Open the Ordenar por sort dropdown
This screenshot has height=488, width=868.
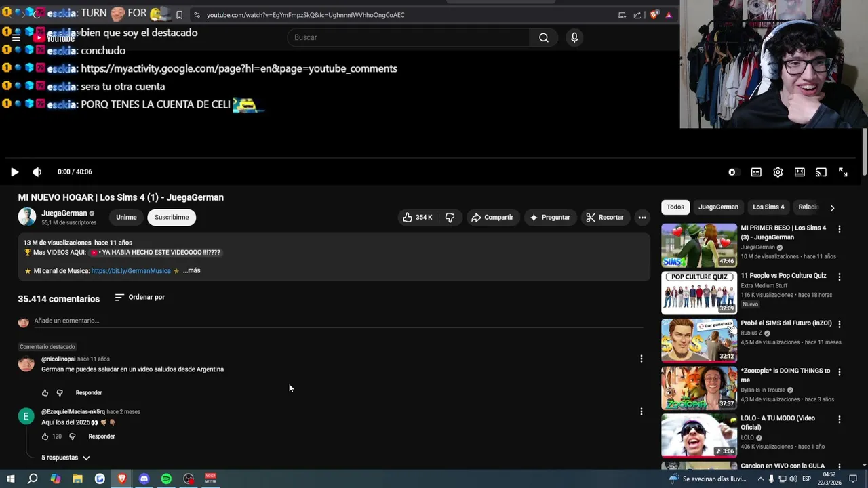coord(140,298)
